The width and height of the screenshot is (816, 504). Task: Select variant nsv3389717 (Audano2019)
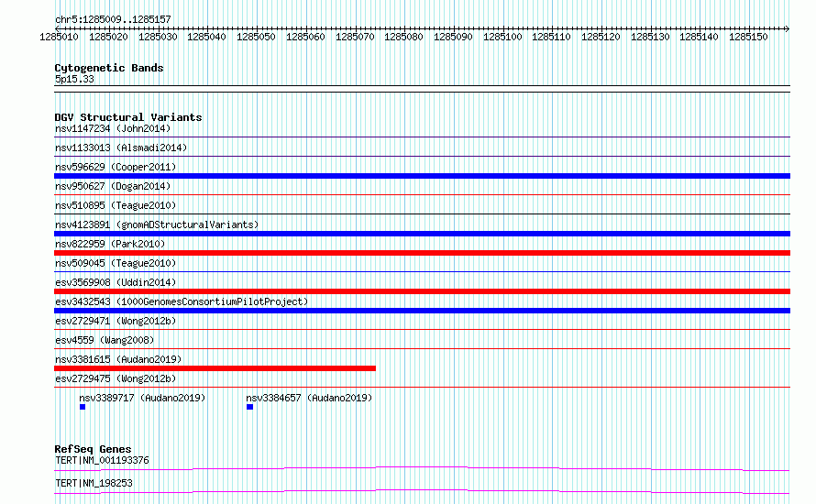click(x=143, y=398)
